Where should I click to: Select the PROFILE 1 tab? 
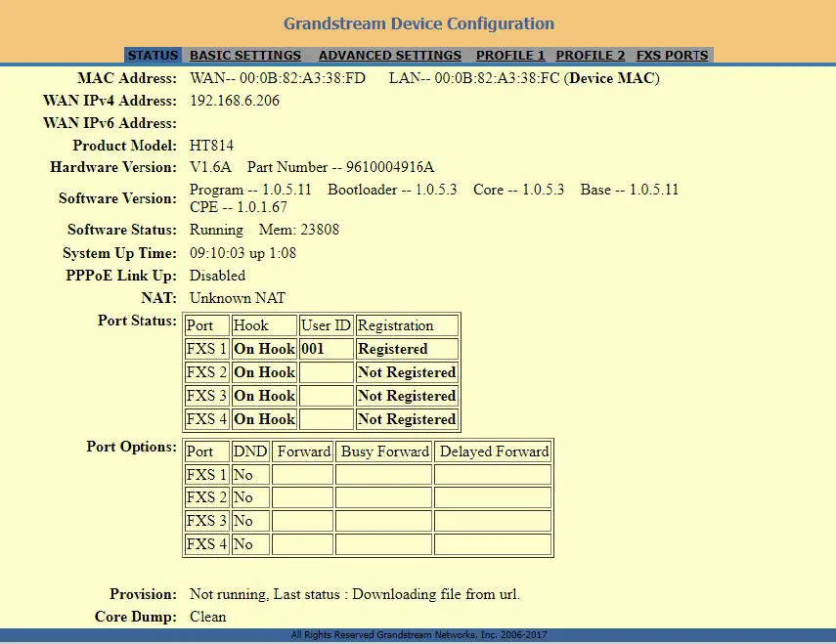click(510, 56)
